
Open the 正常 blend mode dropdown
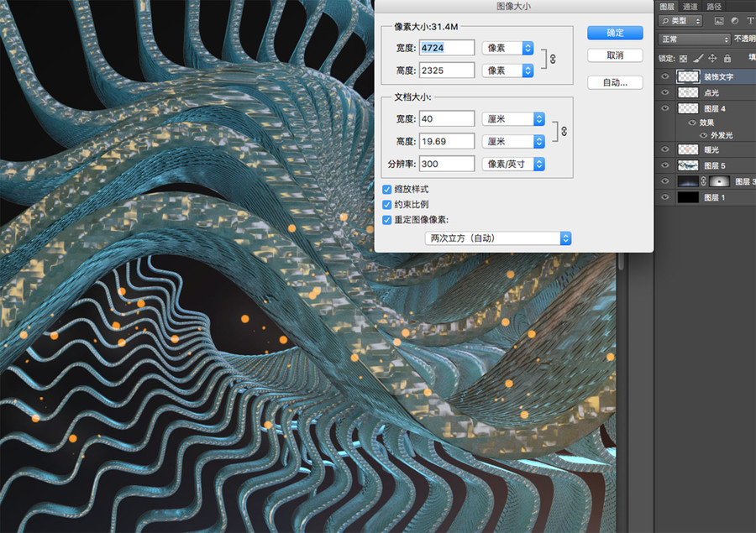point(695,39)
